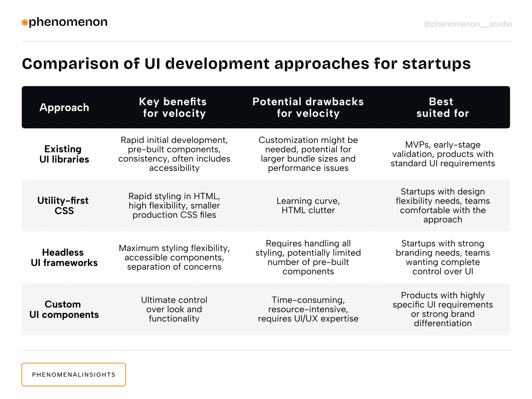Click the Maximum styling flexibility cell
Screen dimensions: 532x399
tap(174, 257)
